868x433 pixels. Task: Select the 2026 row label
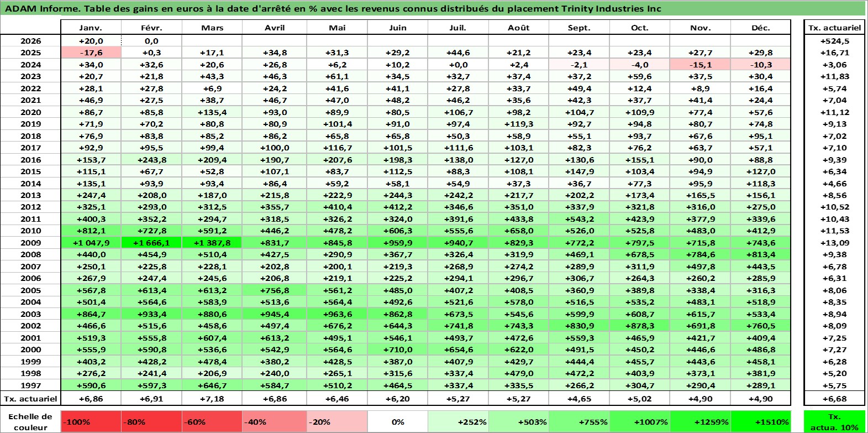(30, 41)
